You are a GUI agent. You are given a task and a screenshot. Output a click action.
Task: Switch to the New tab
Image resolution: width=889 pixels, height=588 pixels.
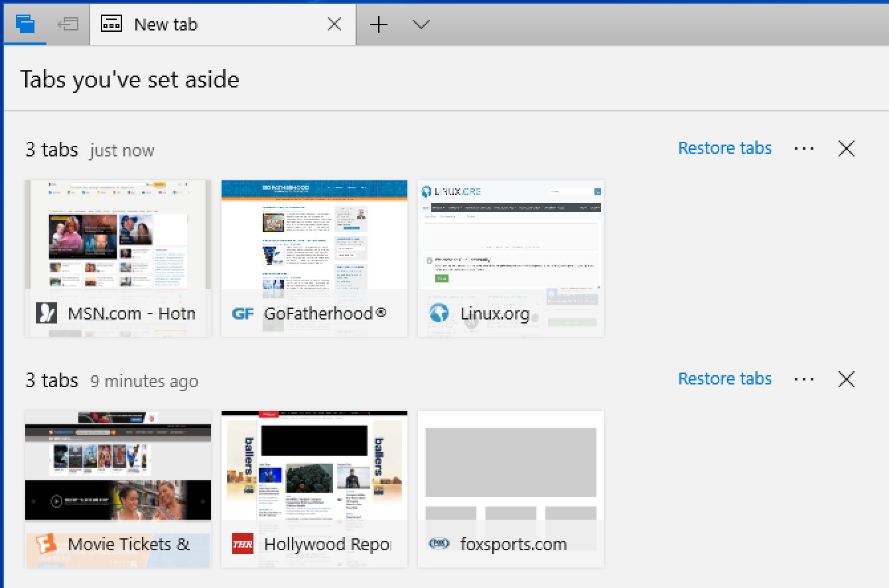tap(223, 25)
